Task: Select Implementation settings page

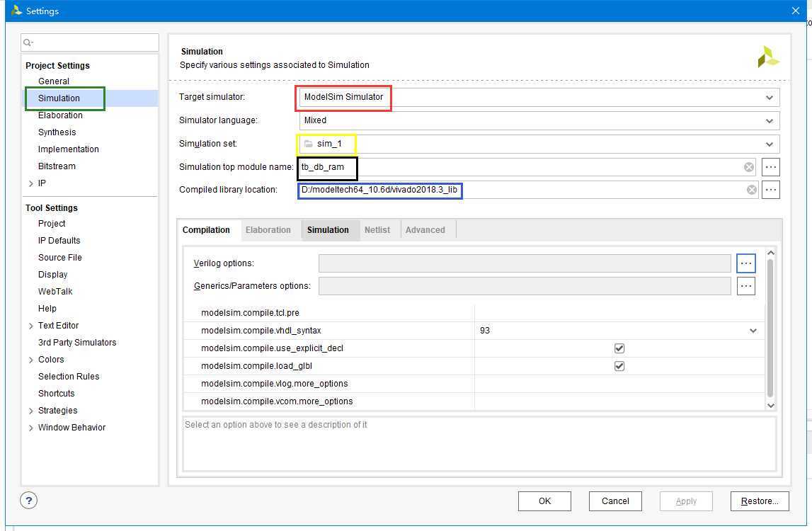Action: coord(69,149)
